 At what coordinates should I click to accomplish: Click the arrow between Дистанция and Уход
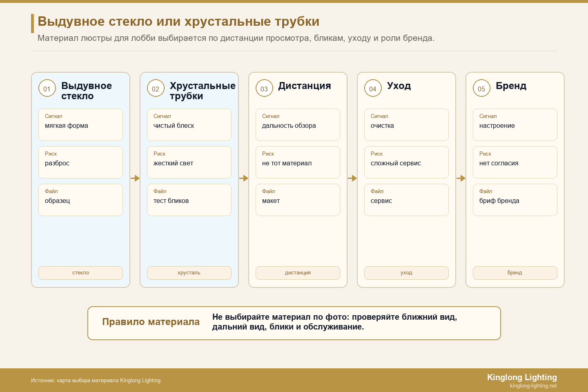pos(352,178)
